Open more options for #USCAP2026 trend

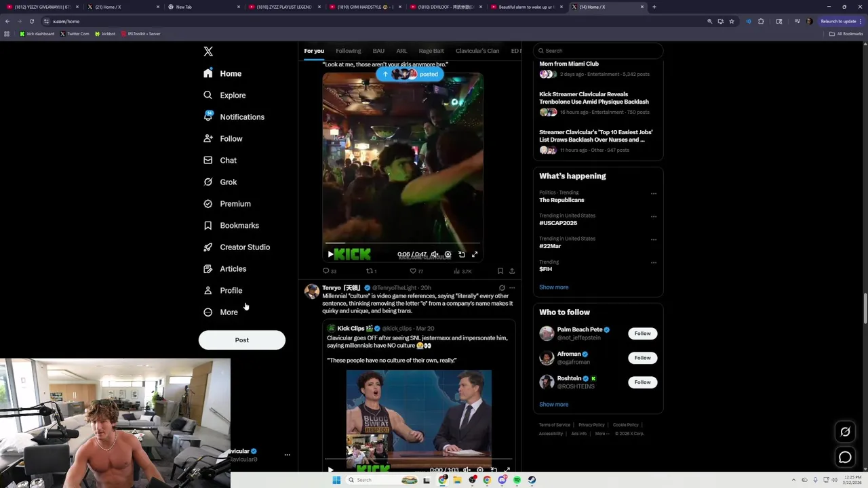coord(654,217)
